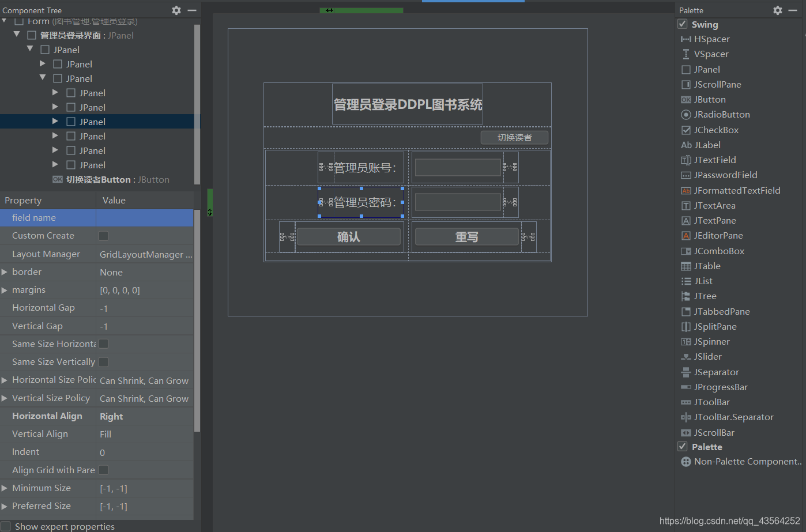Pick JScrollBar from the palette
This screenshot has width=806, height=532.
point(707,433)
